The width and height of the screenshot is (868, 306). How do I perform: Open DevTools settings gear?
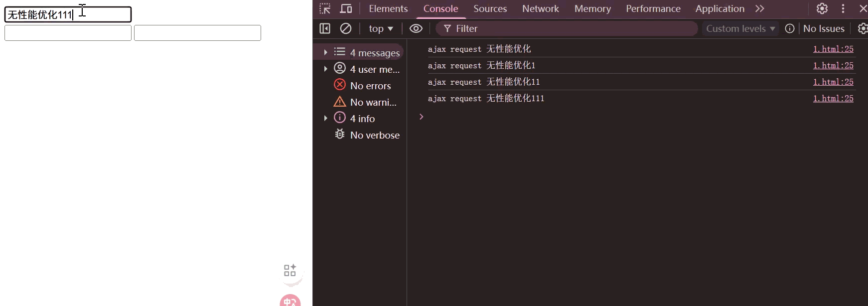pyautogui.click(x=822, y=8)
